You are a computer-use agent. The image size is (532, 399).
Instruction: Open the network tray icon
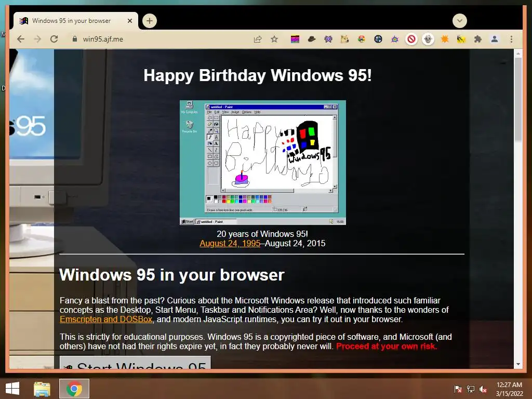(471, 389)
